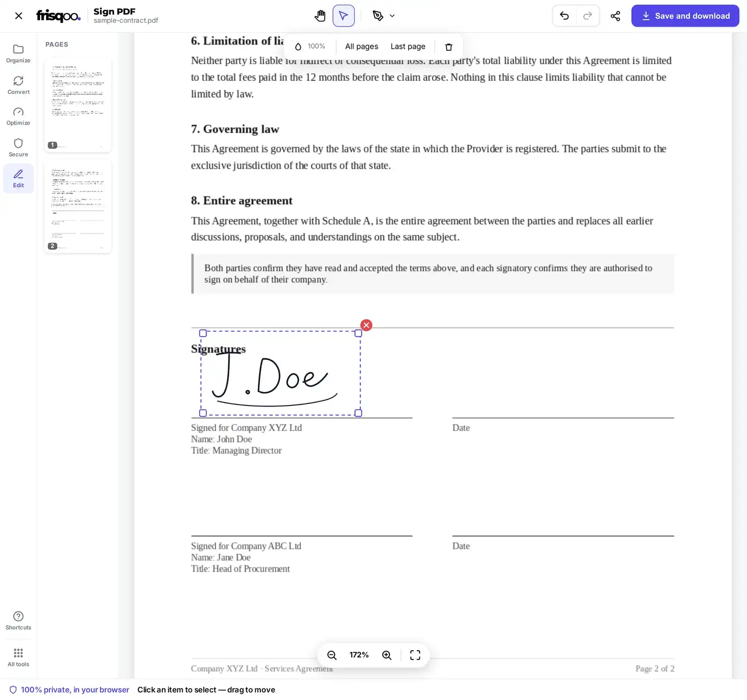Open the All tools grid
The image size is (747, 700).
[18, 657]
